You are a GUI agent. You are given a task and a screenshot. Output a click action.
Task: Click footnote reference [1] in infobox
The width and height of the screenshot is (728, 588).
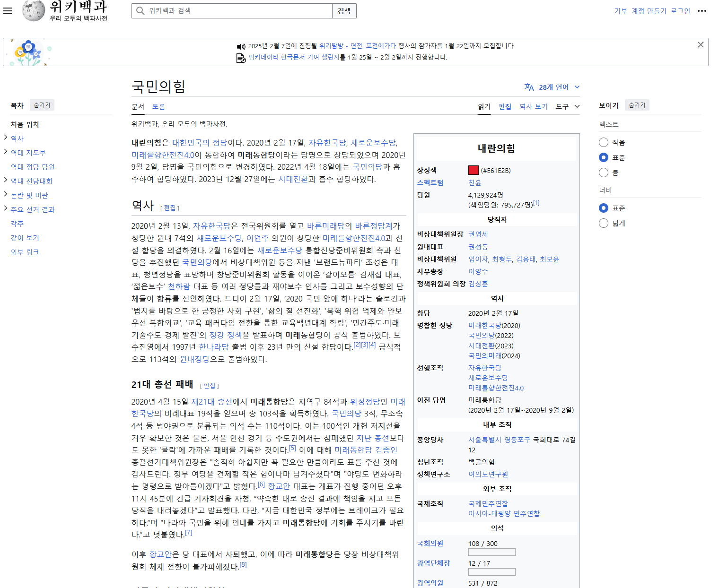pyautogui.click(x=536, y=203)
